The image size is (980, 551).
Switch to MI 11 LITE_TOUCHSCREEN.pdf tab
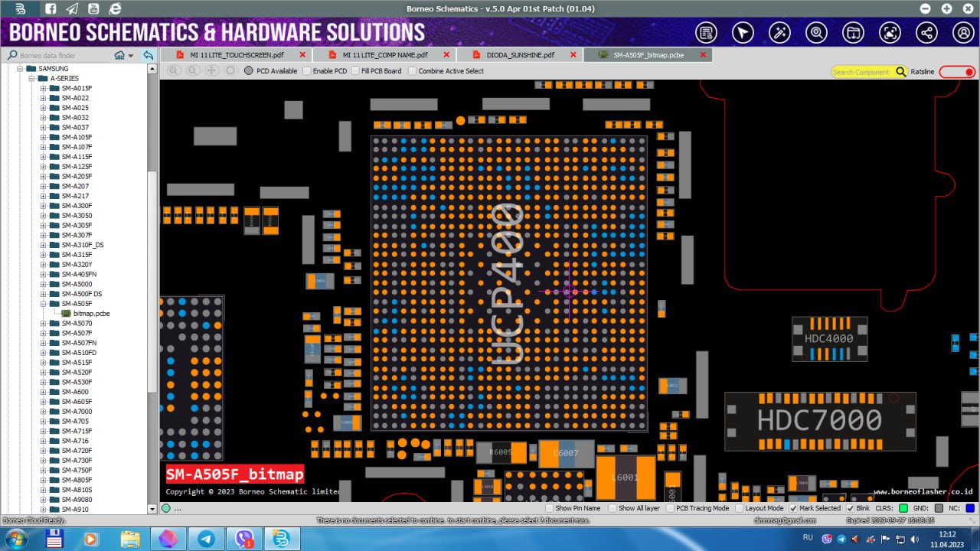237,55
